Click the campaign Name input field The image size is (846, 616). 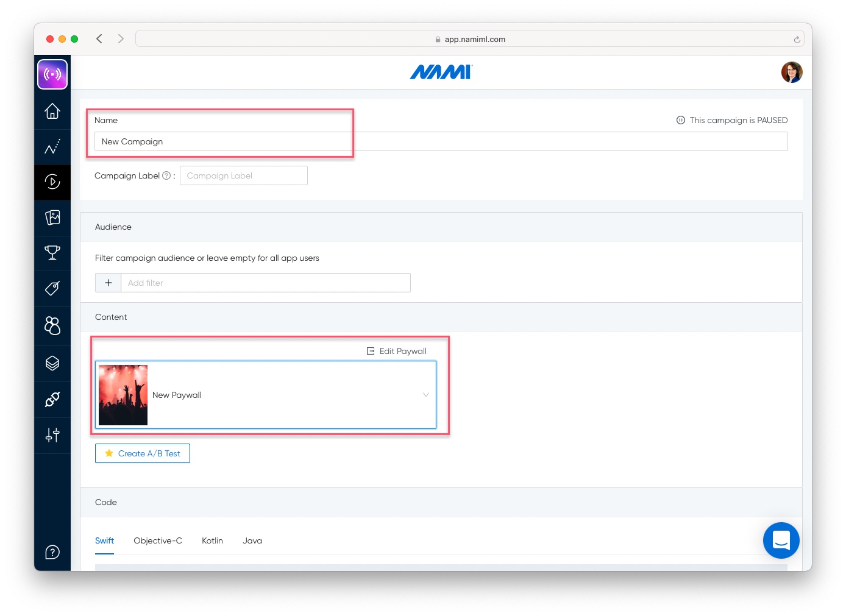click(441, 141)
